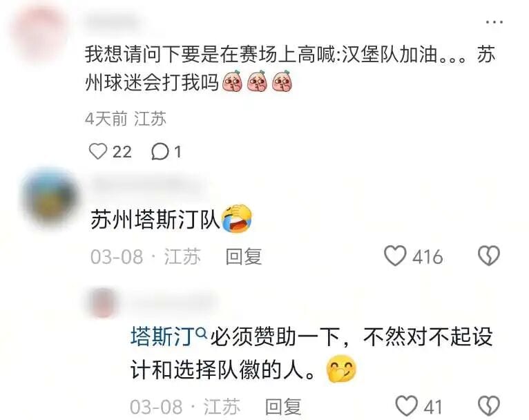Viewport: 529px width, 420px height.
Task: Like the 苏州塔斯汀队 comment
Action: pos(395,256)
